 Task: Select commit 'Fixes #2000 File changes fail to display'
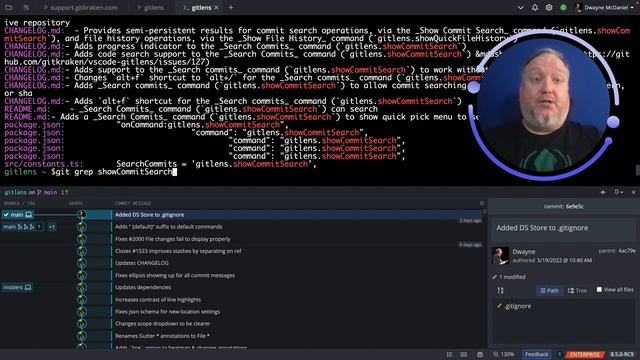tap(297, 239)
